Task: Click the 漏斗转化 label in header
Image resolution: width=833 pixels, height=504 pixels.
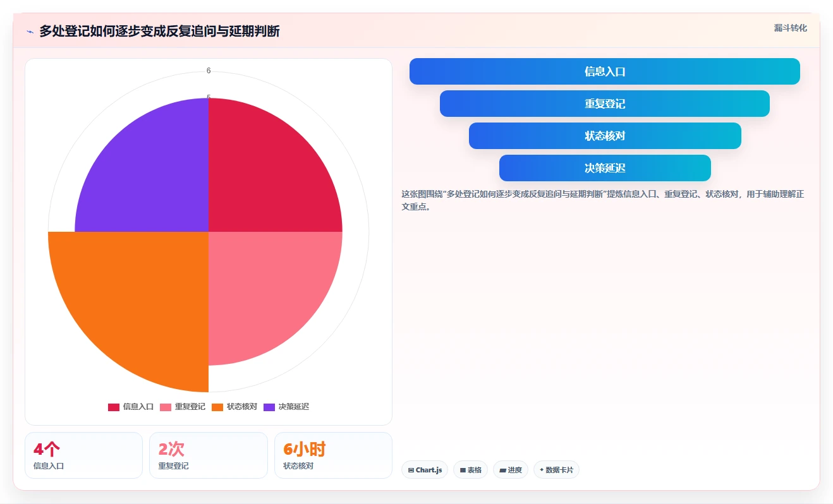Action: 791,28
